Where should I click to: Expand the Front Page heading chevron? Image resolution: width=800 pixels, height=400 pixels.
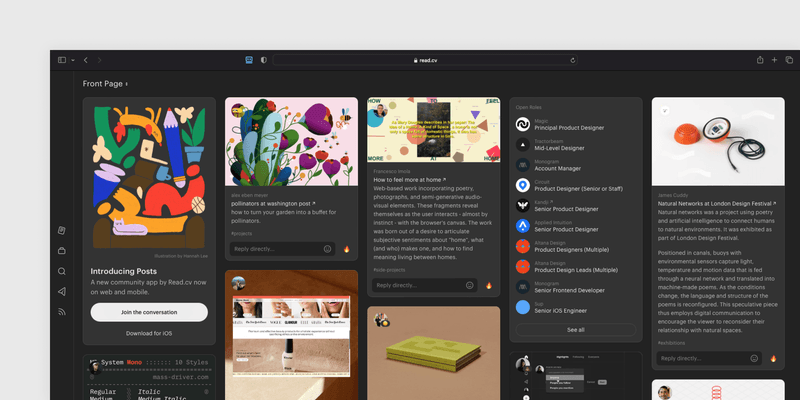click(126, 84)
